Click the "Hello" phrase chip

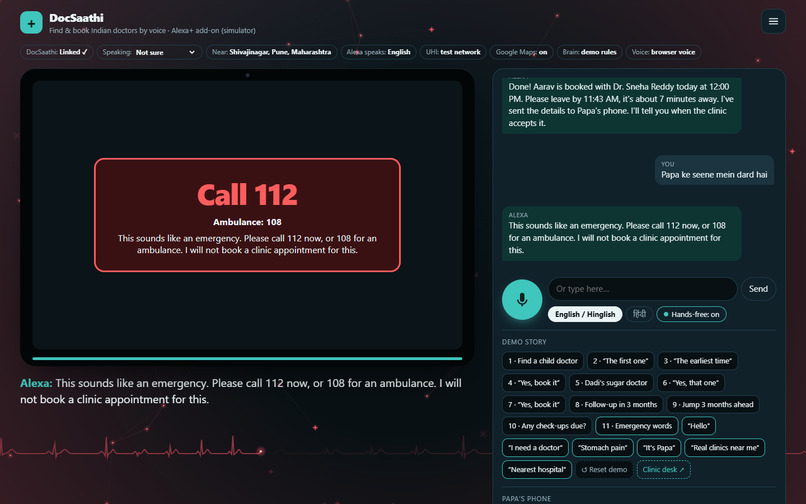pyautogui.click(x=699, y=426)
